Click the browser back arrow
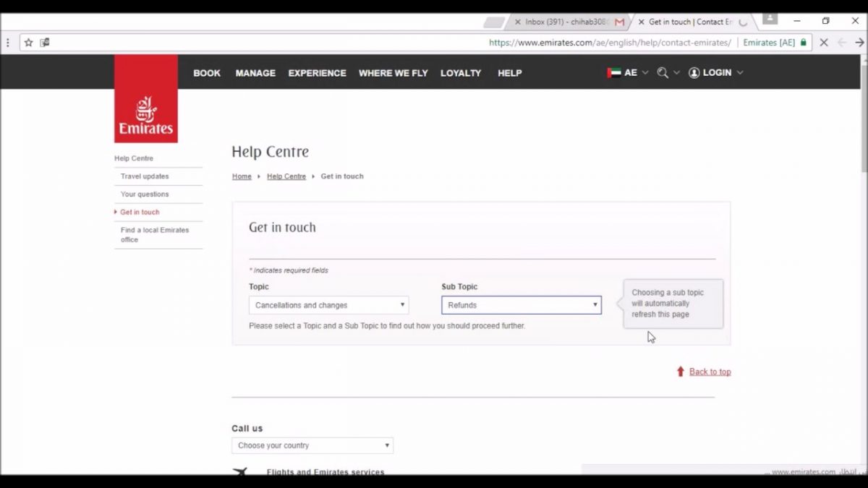This screenshot has width=868, height=488. [x=841, y=43]
